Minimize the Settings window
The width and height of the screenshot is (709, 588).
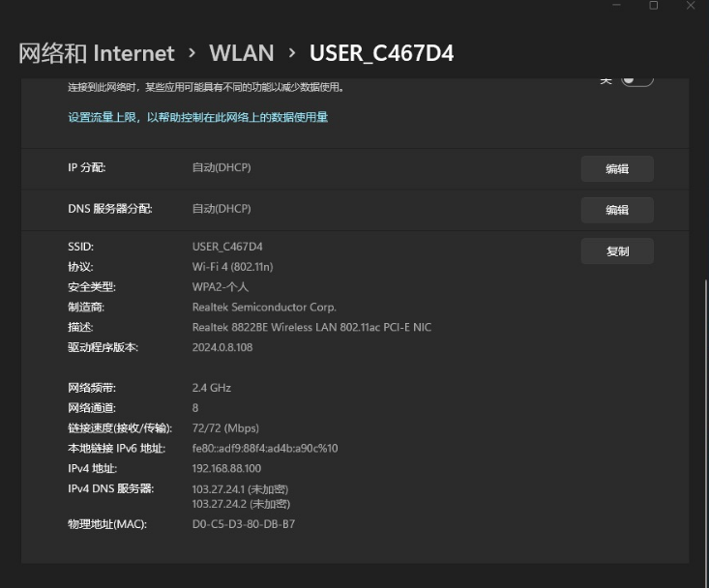617,6
